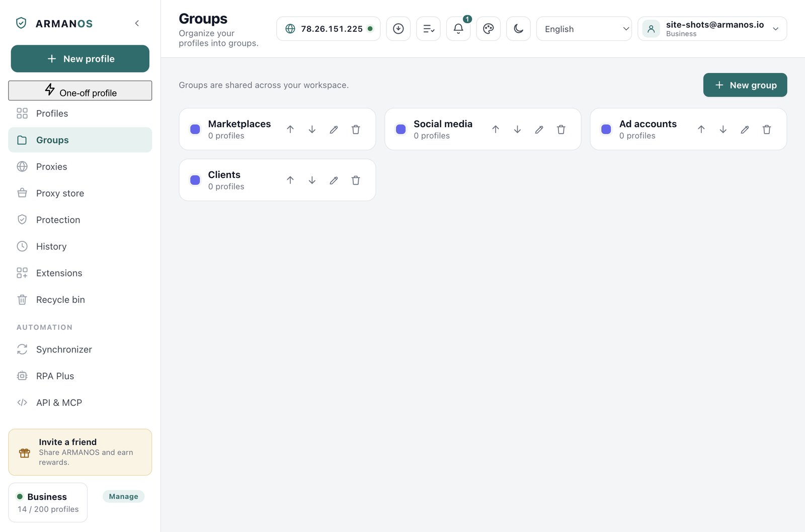
Task: Go to Proxies page
Action: pos(80,166)
